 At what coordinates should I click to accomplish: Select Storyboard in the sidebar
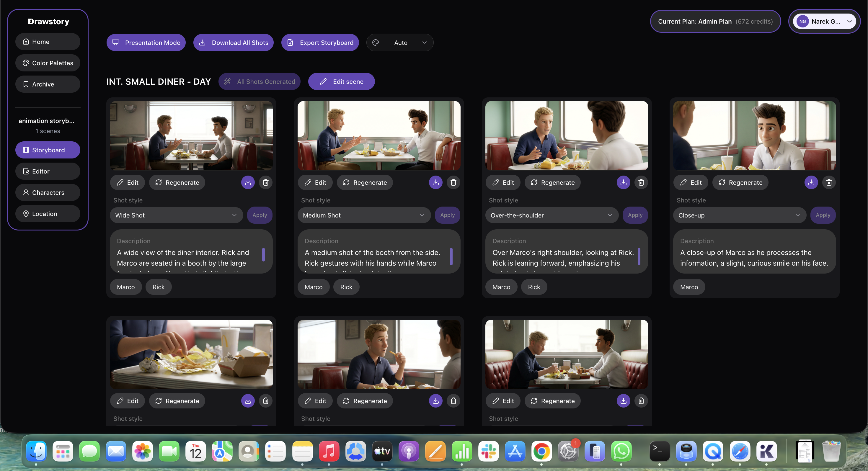(48, 150)
